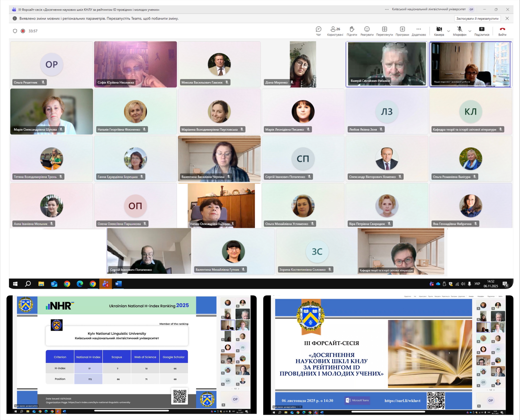Unmute the Мікрофон microphone toggle

click(460, 29)
